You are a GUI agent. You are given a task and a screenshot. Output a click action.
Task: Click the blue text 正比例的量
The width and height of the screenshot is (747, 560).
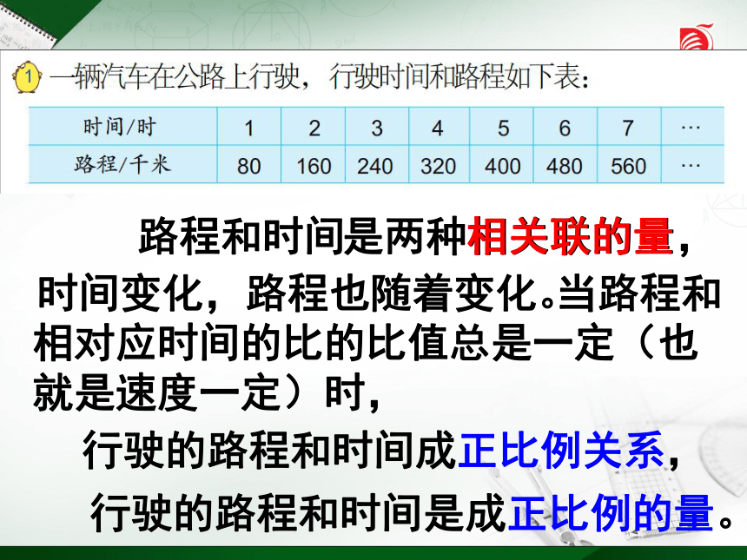click(611, 512)
